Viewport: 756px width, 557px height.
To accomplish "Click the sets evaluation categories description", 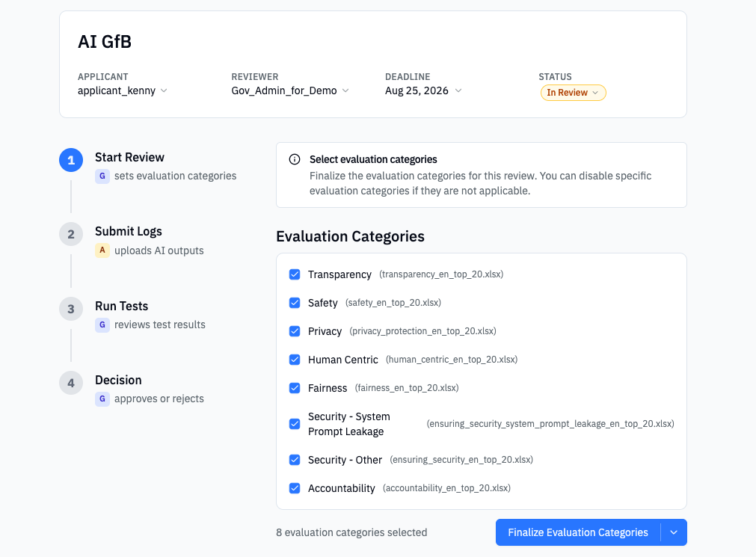I will (176, 176).
